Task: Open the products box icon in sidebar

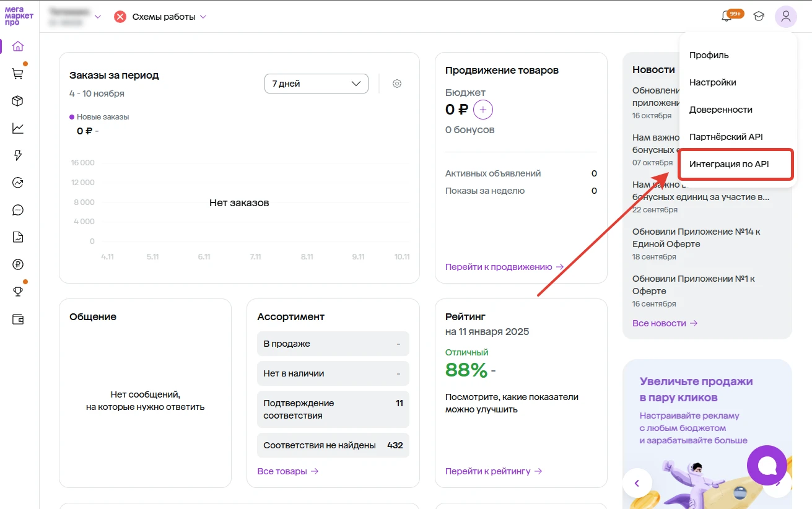Action: pos(18,101)
